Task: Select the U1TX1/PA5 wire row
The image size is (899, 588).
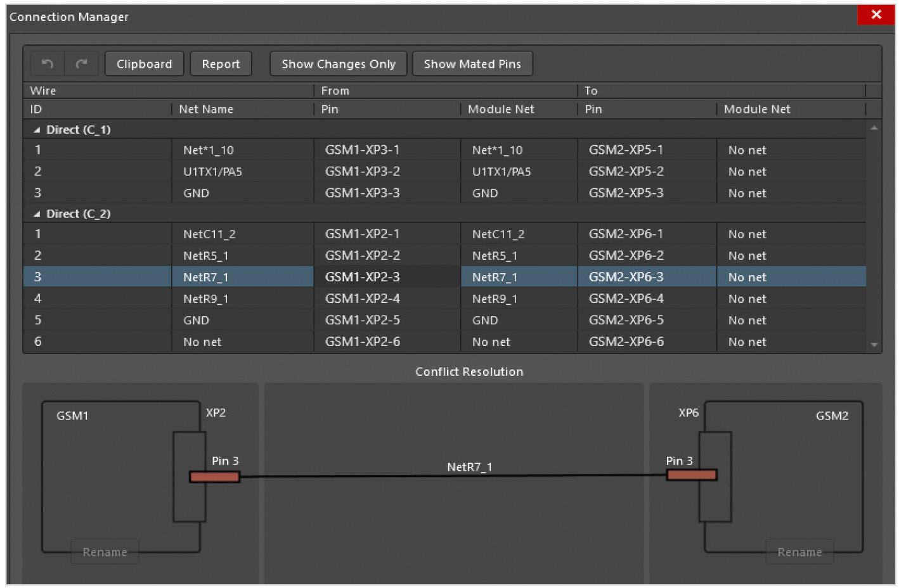Action: pos(212,172)
